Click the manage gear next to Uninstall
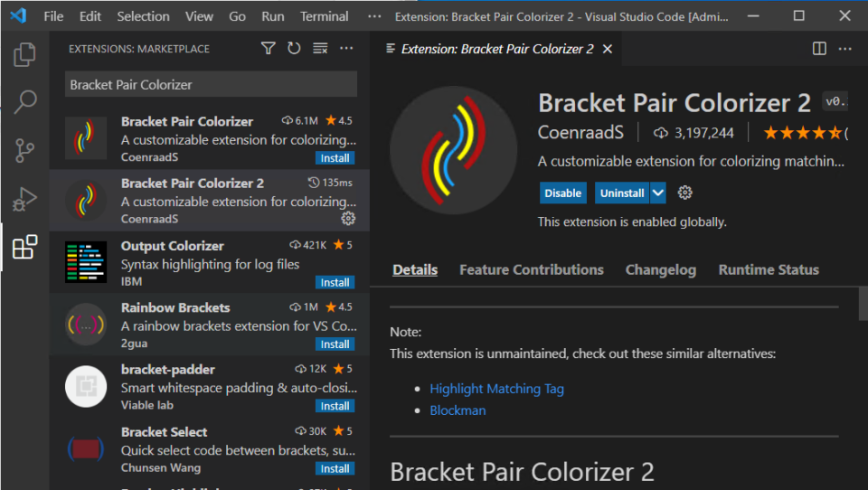The image size is (868, 490). pyautogui.click(x=684, y=193)
